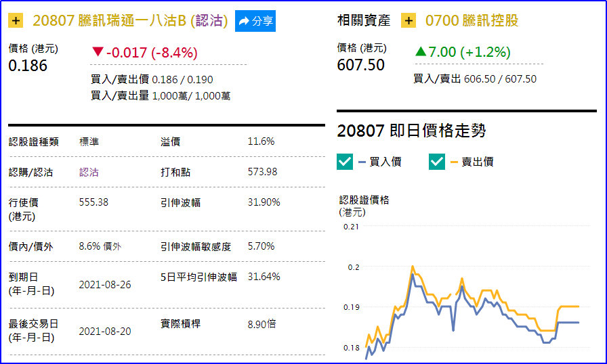Screen dimensions: 607x364
Task: Select the 認股證種類 value 標準
Action: tap(89, 142)
